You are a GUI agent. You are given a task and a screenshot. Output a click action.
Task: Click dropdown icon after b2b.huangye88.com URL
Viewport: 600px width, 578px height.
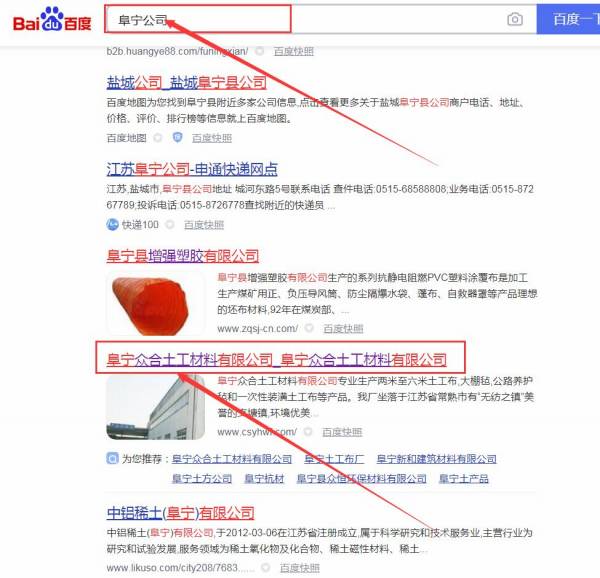[x=260, y=51]
